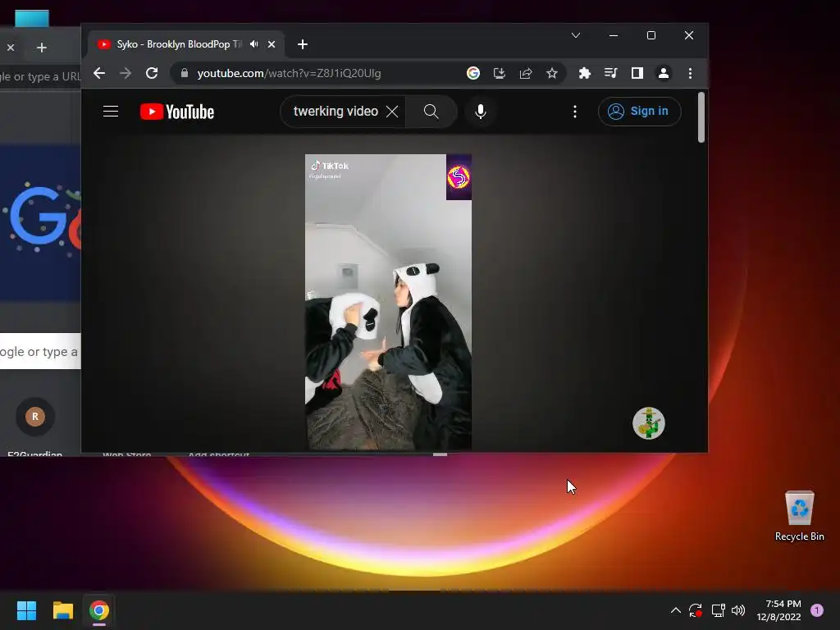The height and width of the screenshot is (630, 840).
Task: Run the YouTube search magnifier button
Action: 431,112
